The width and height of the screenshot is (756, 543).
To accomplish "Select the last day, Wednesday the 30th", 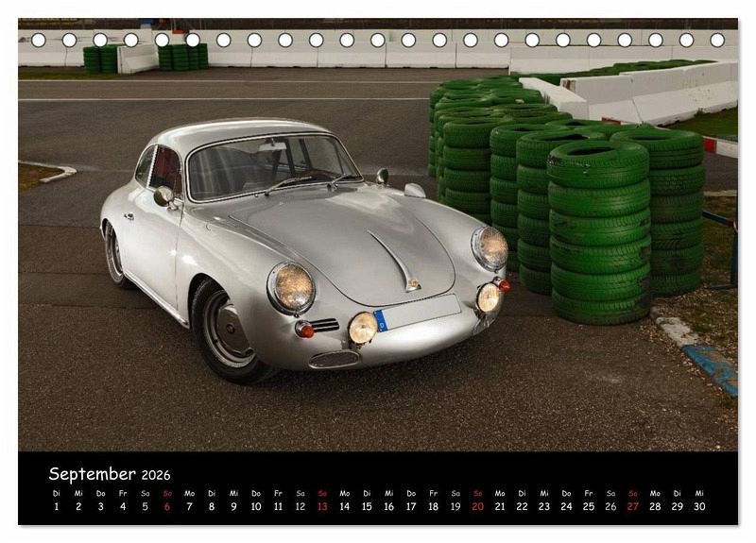I will (699, 506).
